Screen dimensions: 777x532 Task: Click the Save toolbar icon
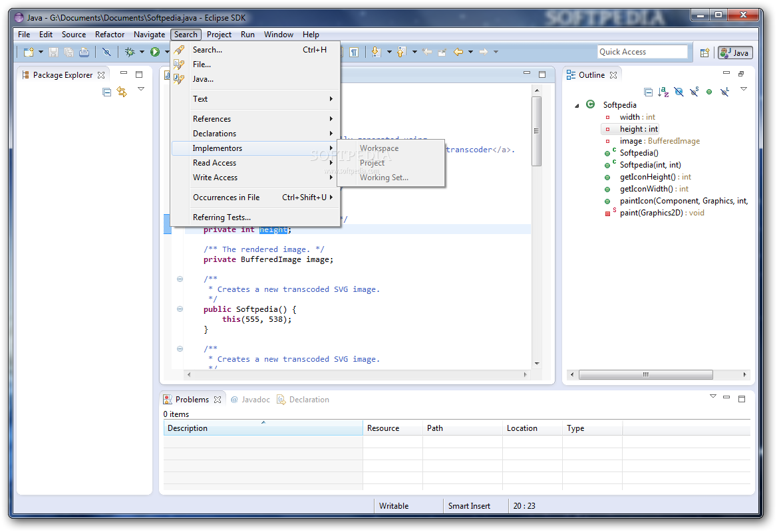53,52
